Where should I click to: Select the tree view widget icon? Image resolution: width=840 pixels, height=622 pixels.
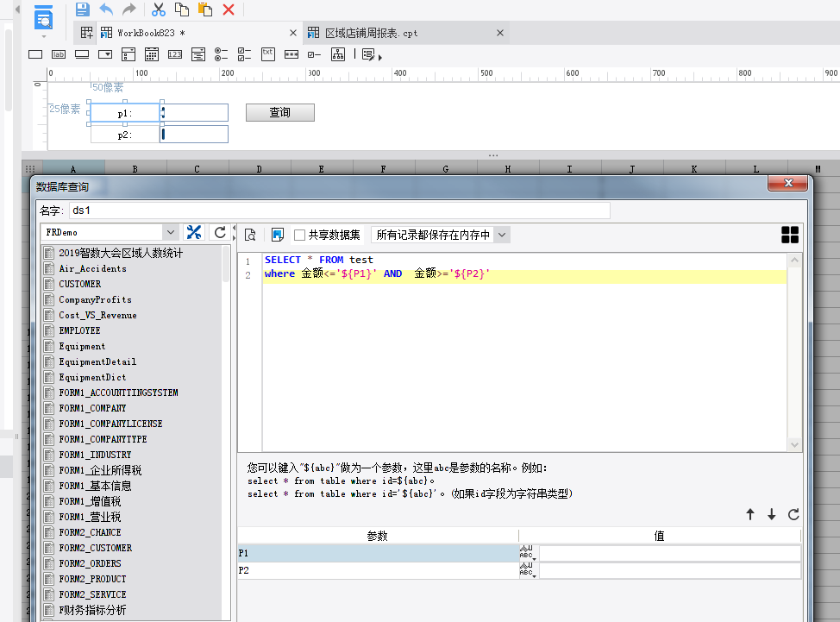[x=338, y=54]
